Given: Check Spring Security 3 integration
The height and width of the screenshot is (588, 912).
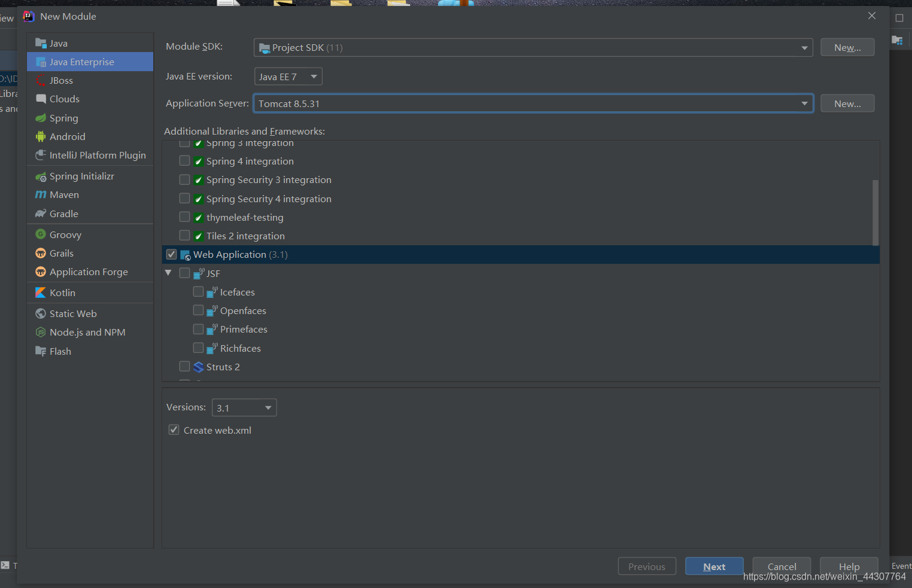Looking at the screenshot, I should [x=185, y=179].
